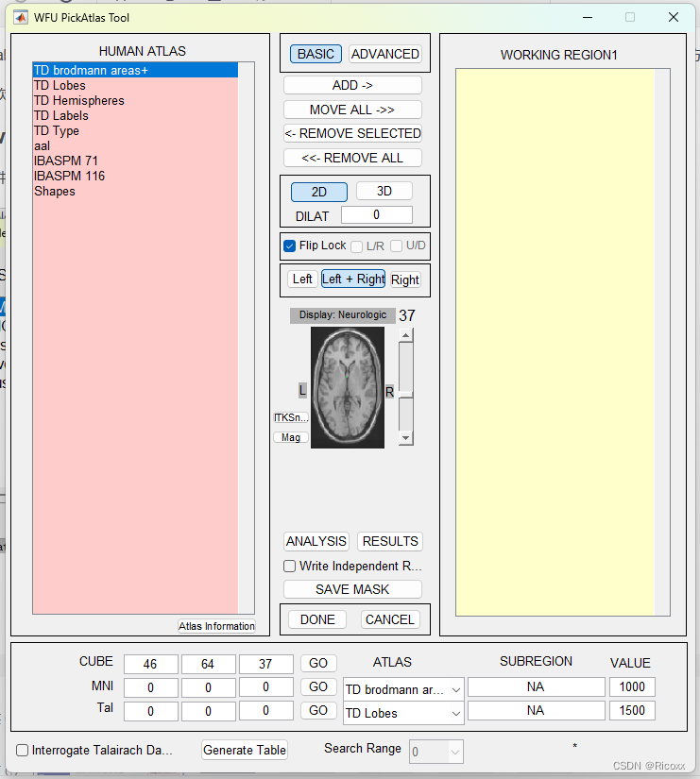Check Interrogate Talairach Da... checkbox

(23, 750)
